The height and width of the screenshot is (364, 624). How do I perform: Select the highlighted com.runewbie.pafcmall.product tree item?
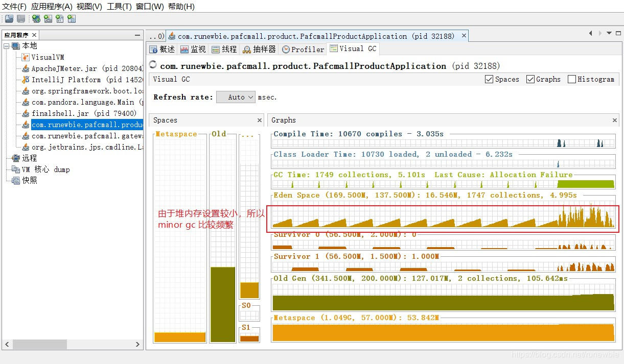pos(87,125)
